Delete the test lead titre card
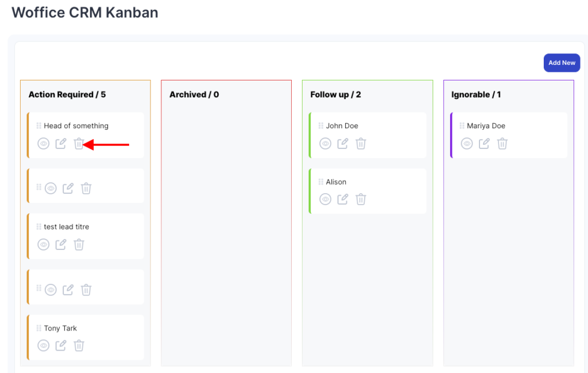The width and height of the screenshot is (588, 373). coord(79,245)
